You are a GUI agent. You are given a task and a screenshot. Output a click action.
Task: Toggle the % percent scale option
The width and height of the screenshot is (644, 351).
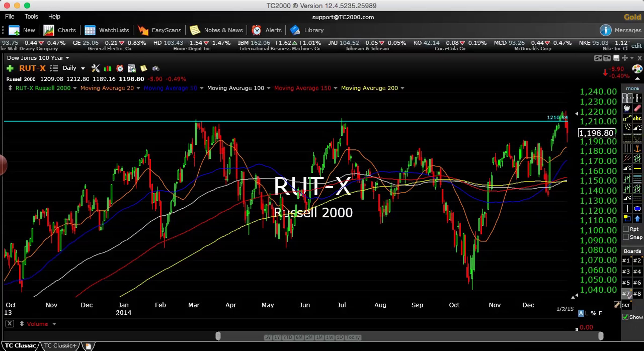point(594,313)
